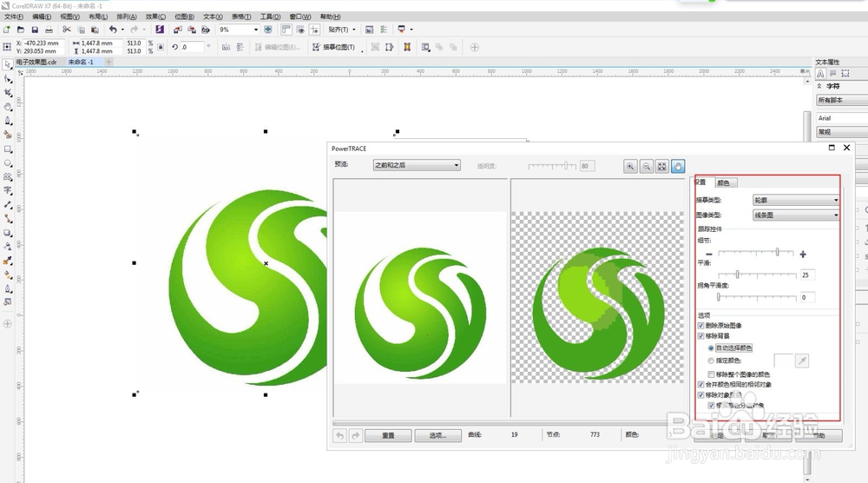The height and width of the screenshot is (483, 868).
Task: Click the Open file icon
Action: point(21,30)
